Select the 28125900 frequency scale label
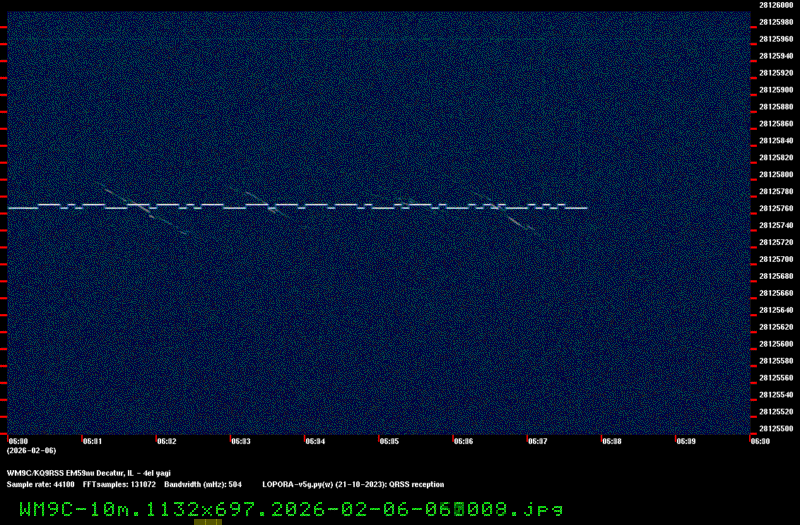This screenshot has width=800, height=525. point(776,90)
